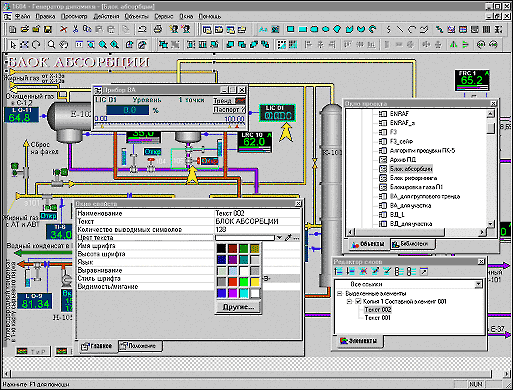Click the project tree scrollbar down arrow

(490, 224)
